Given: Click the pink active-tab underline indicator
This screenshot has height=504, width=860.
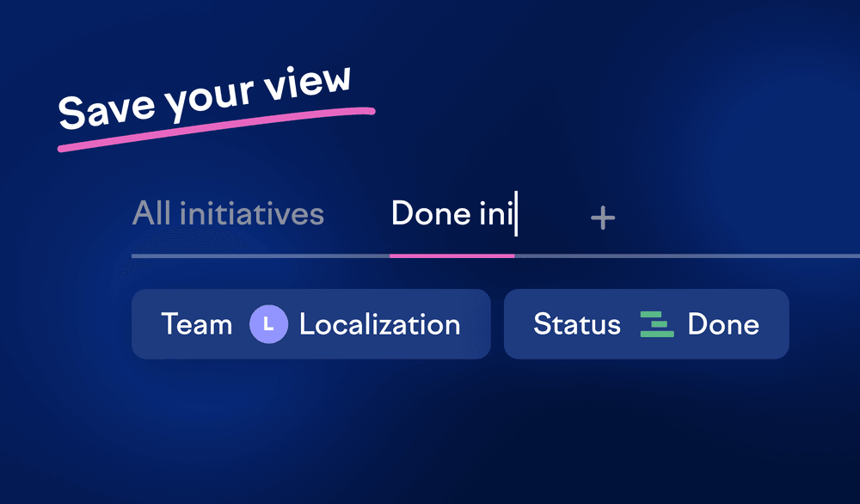Looking at the screenshot, I should click(451, 255).
